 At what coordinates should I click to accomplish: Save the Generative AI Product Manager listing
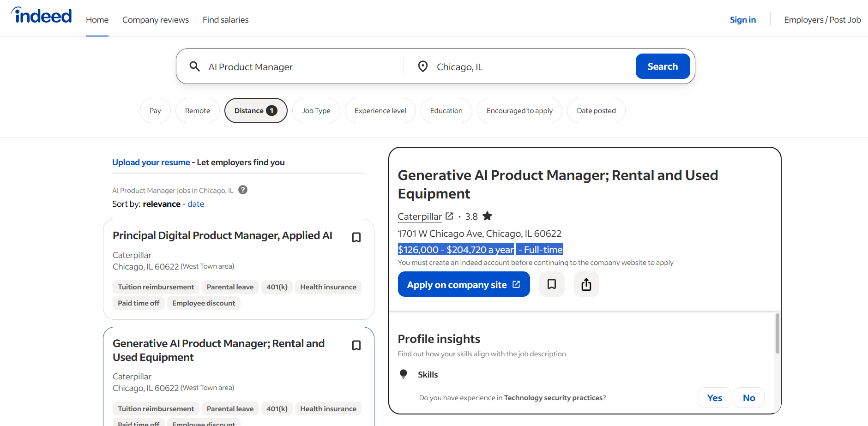(x=356, y=345)
